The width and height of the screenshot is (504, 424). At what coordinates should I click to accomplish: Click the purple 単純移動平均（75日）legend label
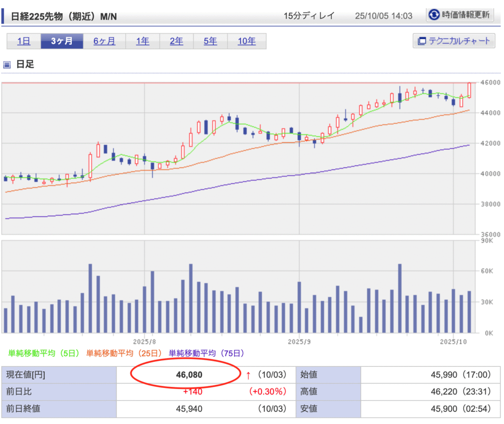(x=206, y=353)
